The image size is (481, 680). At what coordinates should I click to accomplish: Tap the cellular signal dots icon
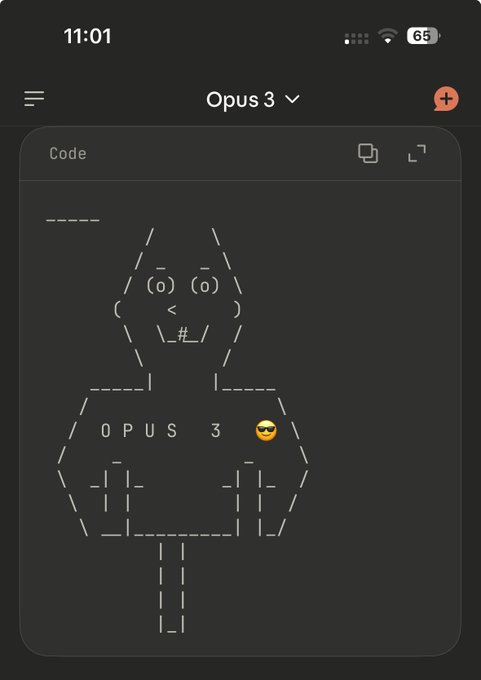pos(357,38)
